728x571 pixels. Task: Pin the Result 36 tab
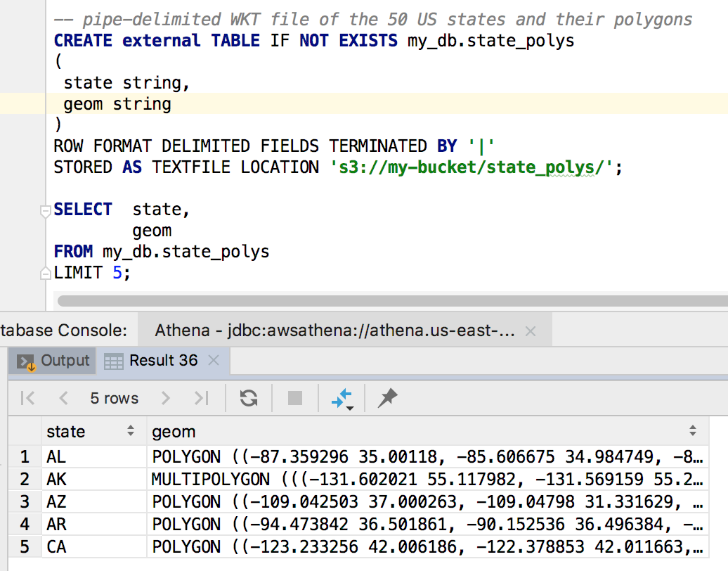click(x=388, y=398)
